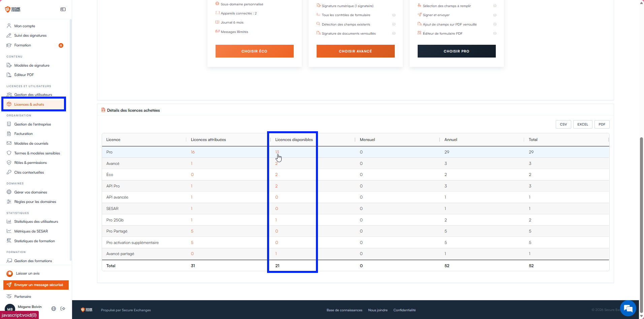Collapse the sidebar panel icon
The image size is (644, 319).
pyautogui.click(x=63, y=9)
